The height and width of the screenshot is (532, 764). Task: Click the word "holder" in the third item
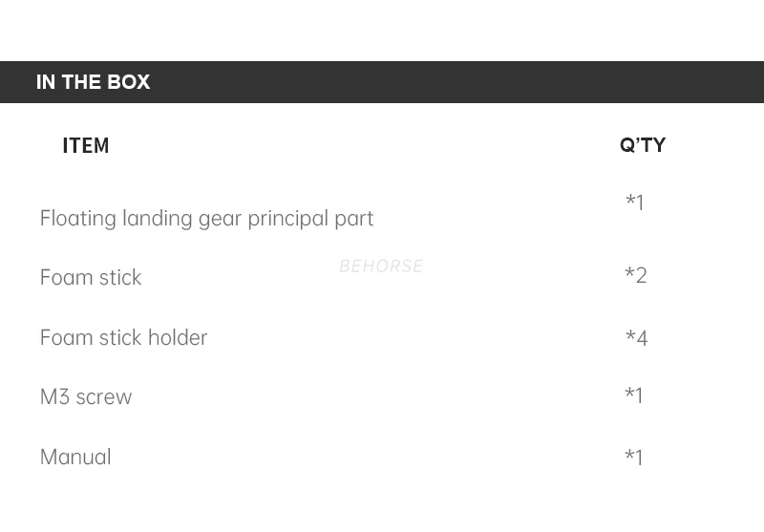click(178, 338)
